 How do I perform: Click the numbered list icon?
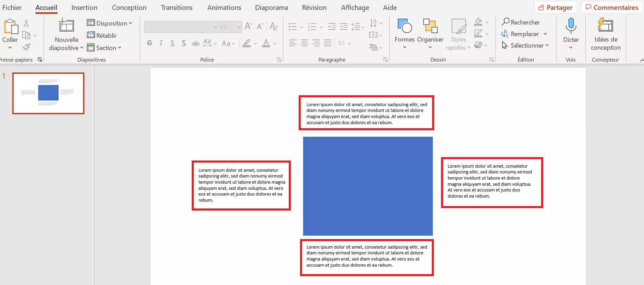coord(312,27)
